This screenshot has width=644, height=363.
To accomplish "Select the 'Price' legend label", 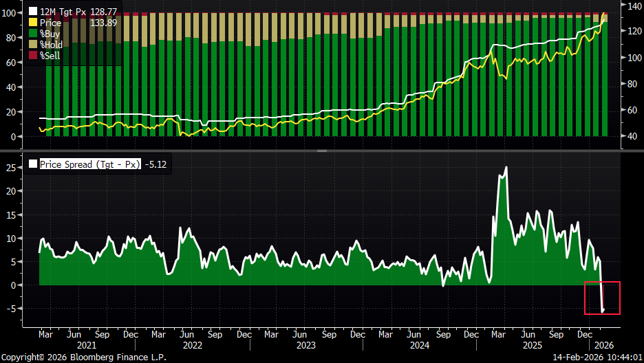I will click(50, 23).
